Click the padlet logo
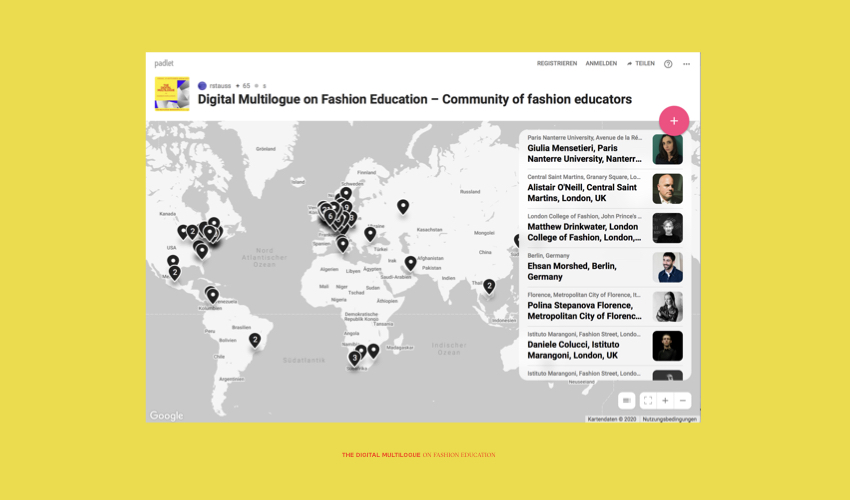The height and width of the screenshot is (500, 850). click(x=164, y=64)
